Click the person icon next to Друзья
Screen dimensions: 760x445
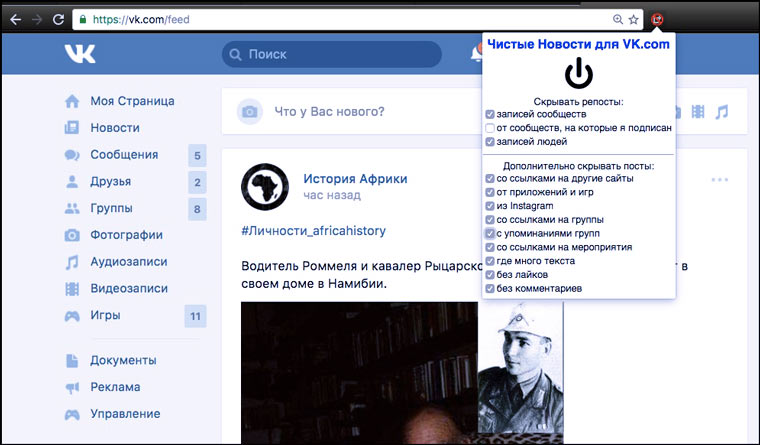[72, 182]
